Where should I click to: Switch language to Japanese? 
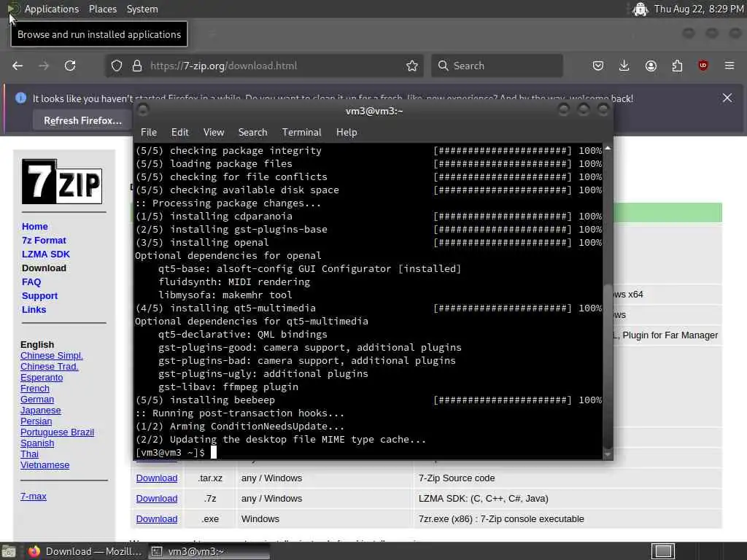(41, 411)
